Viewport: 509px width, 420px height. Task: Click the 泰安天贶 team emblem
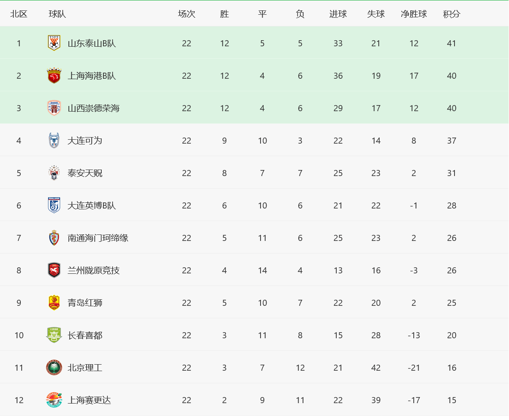pyautogui.click(x=54, y=173)
